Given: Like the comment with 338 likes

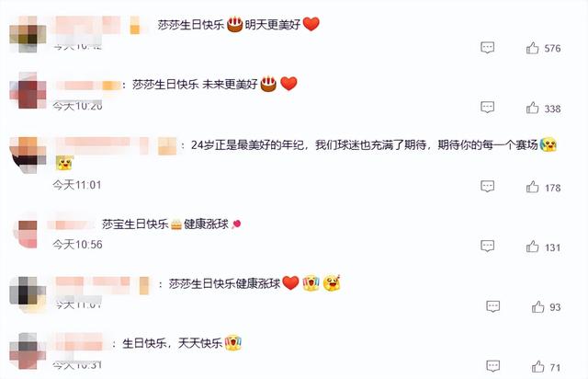Looking at the screenshot, I should pyautogui.click(x=532, y=109).
